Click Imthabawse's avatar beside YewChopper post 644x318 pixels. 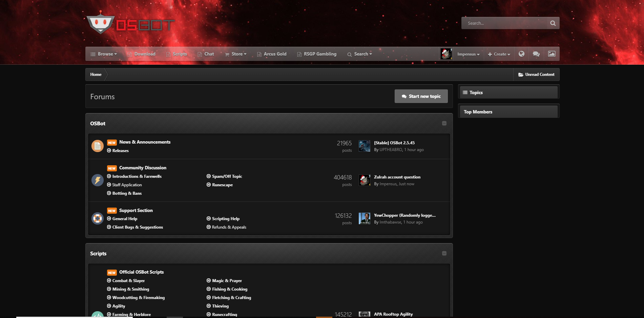pyautogui.click(x=365, y=218)
